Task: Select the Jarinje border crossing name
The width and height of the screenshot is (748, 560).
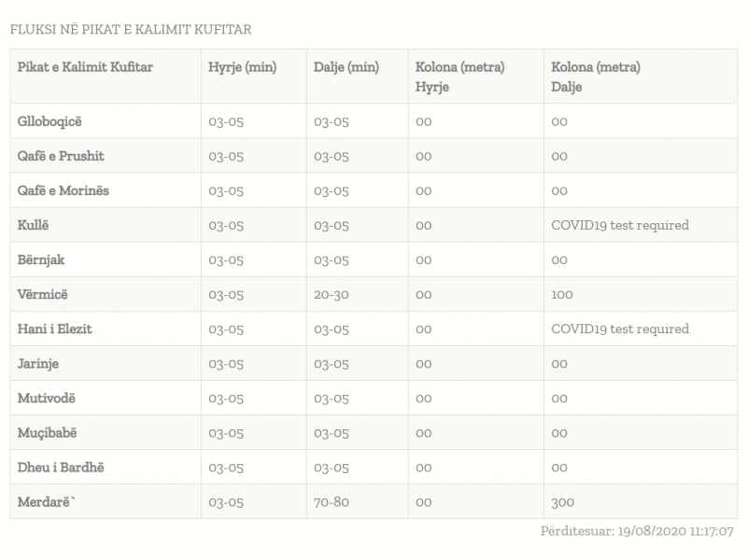Action: coord(38,363)
